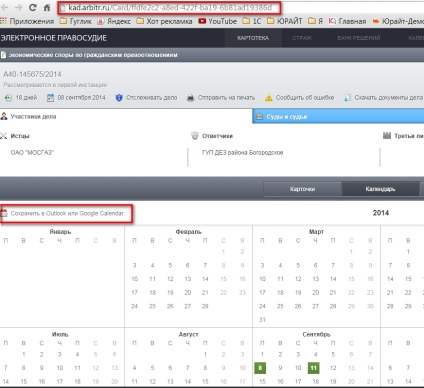Open the Суды и судьи tab
The height and width of the screenshot is (388, 424).
(338, 117)
